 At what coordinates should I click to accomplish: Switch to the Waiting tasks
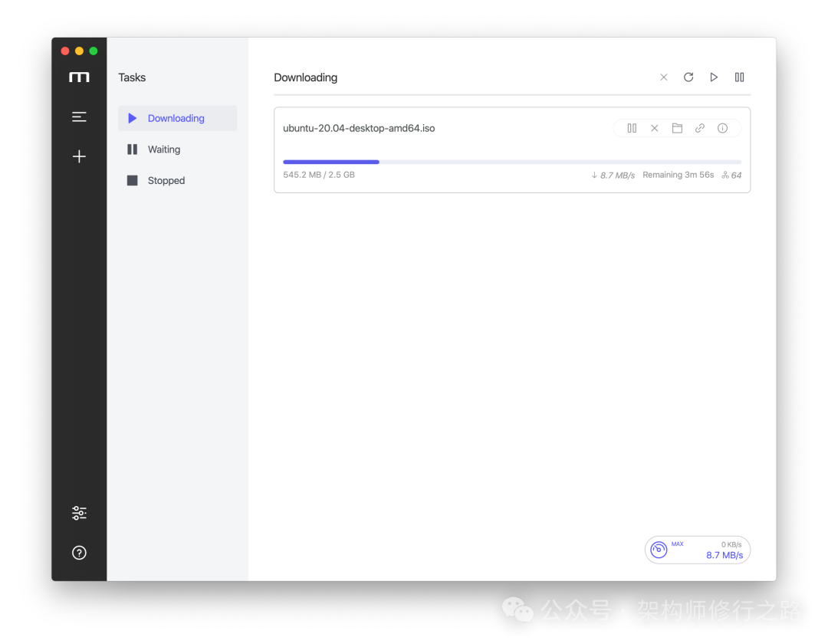[163, 149]
